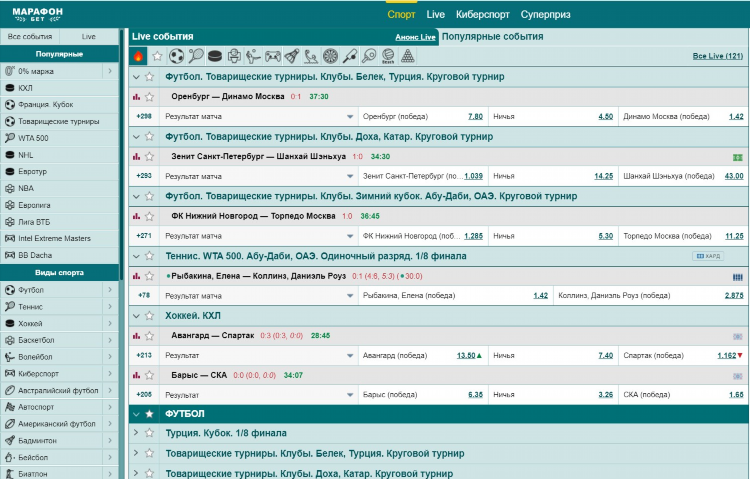Image resolution: width=750 pixels, height=479 pixels.
Task: Open statistics icon for Авангард — Спартак
Action: tap(136, 336)
